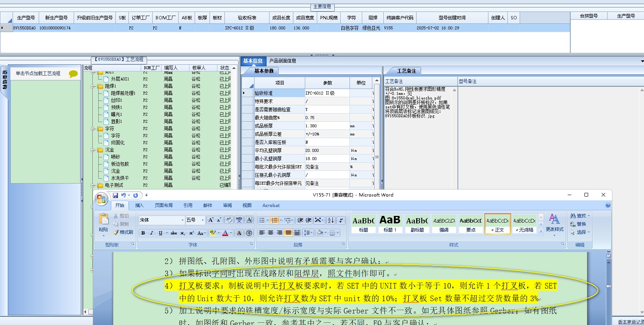Click Replace (替换) button
Screen dimensions: 644x325
pos(578,224)
